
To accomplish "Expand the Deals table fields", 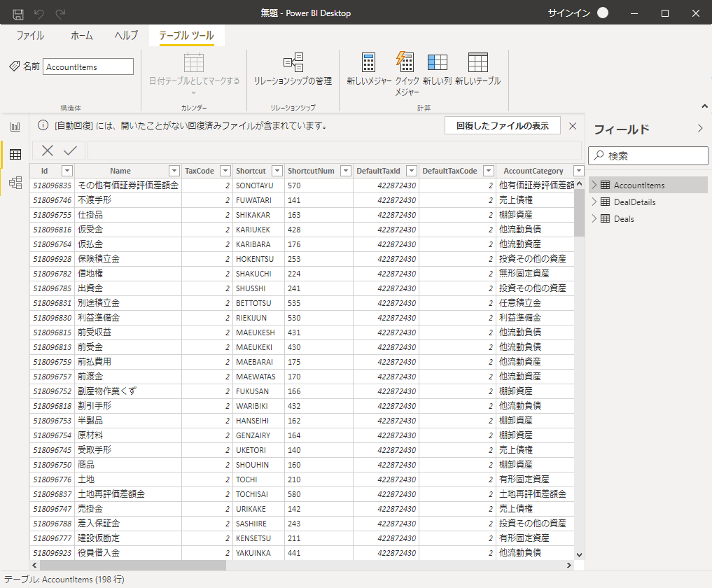I will [594, 218].
